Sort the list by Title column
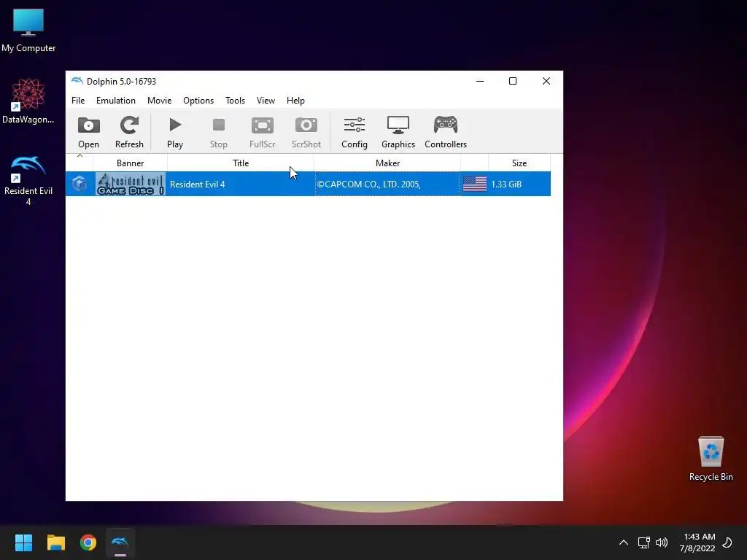This screenshot has width=747, height=560. (x=241, y=163)
